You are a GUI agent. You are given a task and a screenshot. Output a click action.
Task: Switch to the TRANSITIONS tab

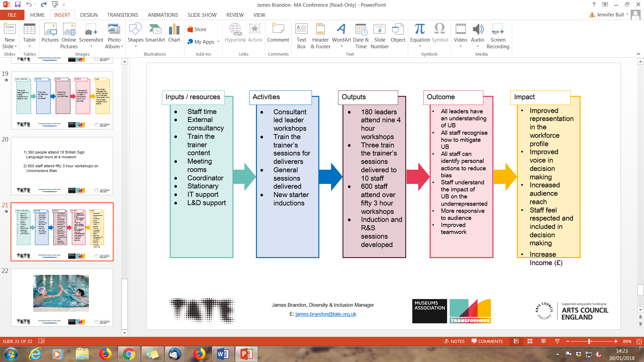click(122, 15)
